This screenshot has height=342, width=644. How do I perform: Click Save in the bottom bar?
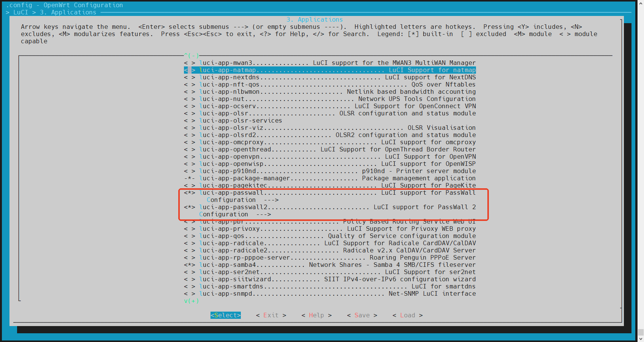coord(362,315)
